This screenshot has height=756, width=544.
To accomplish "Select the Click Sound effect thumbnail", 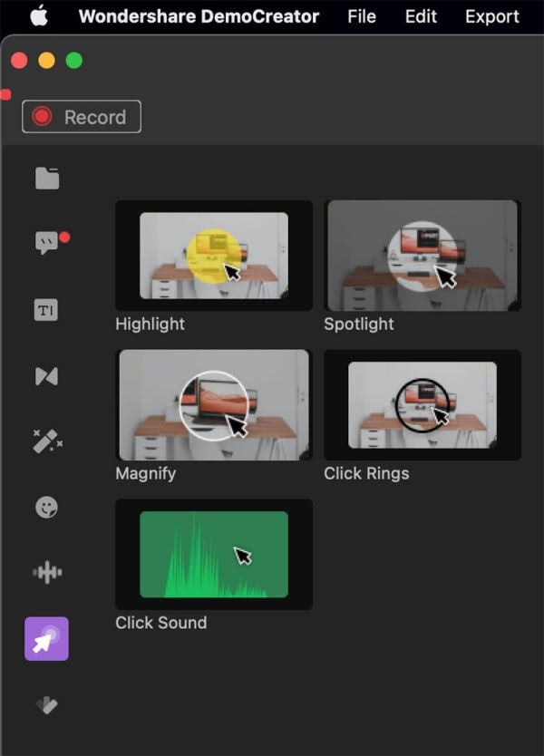I will [x=214, y=555].
